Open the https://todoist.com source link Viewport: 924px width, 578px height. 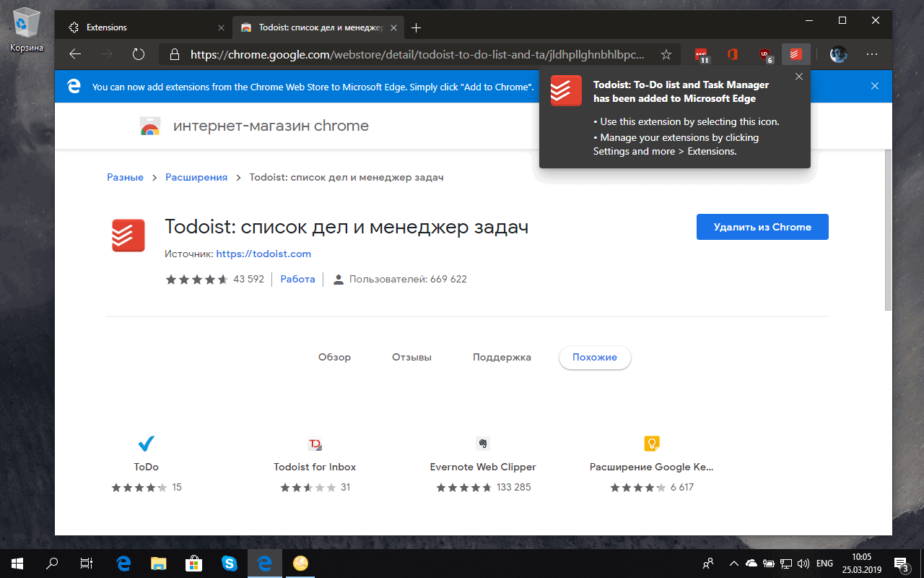(263, 254)
